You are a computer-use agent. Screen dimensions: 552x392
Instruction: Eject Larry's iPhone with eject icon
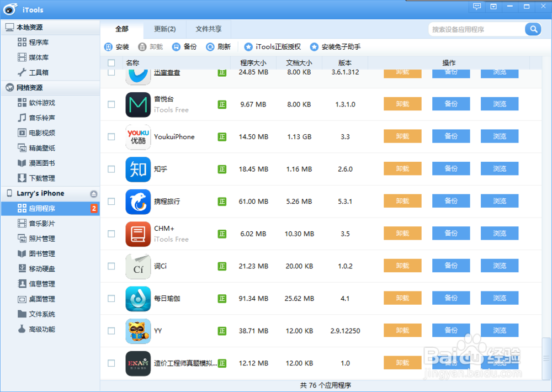pos(93,194)
